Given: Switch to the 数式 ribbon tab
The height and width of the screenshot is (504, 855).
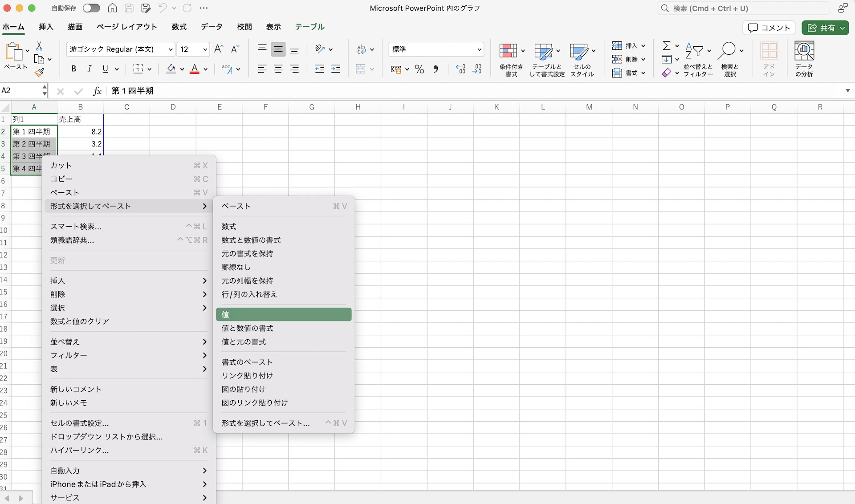Looking at the screenshot, I should (x=179, y=27).
